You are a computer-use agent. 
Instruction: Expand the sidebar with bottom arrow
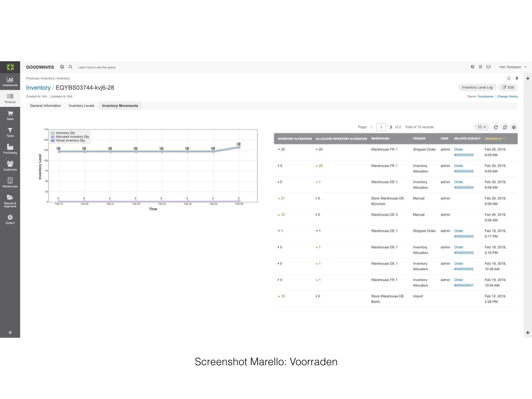(x=10, y=332)
